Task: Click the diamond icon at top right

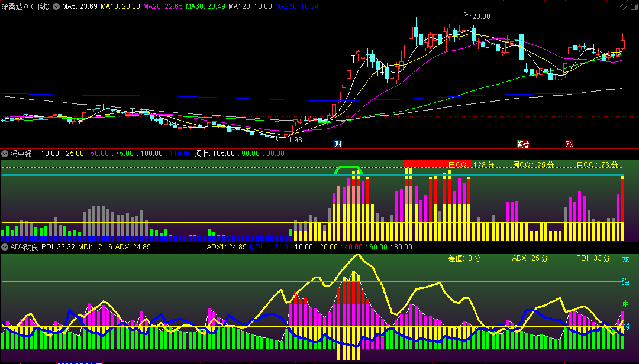Action: click(x=623, y=6)
